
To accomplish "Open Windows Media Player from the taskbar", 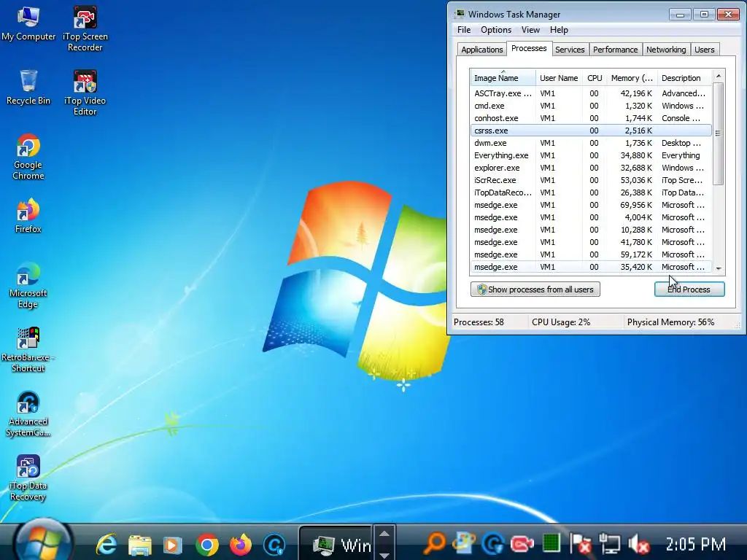I will [x=172, y=544].
